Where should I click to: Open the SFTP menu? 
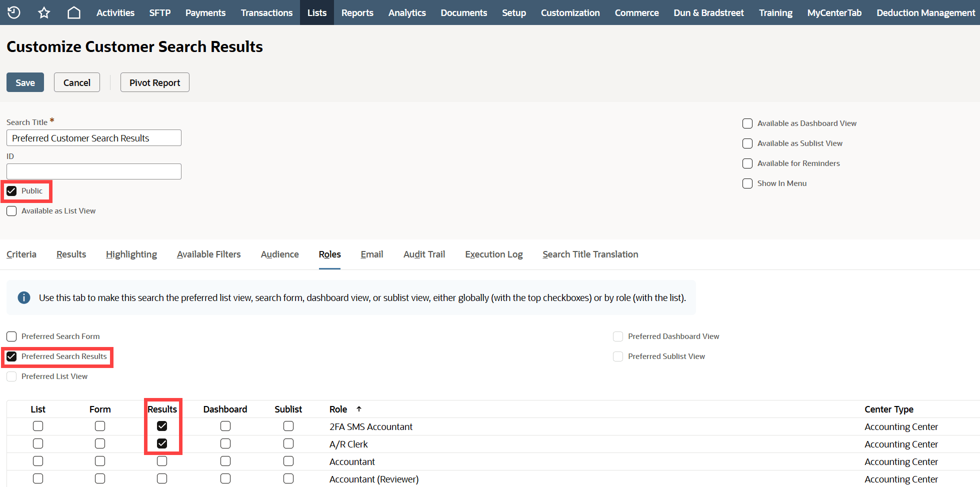click(160, 12)
